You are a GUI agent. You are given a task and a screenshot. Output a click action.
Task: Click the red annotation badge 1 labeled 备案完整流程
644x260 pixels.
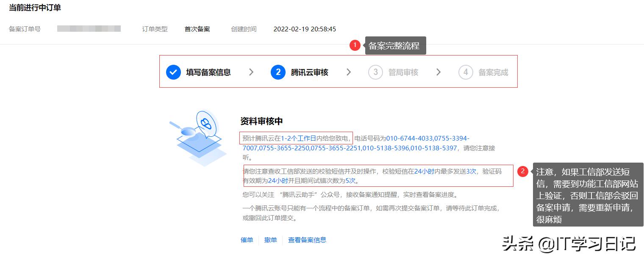[355, 45]
